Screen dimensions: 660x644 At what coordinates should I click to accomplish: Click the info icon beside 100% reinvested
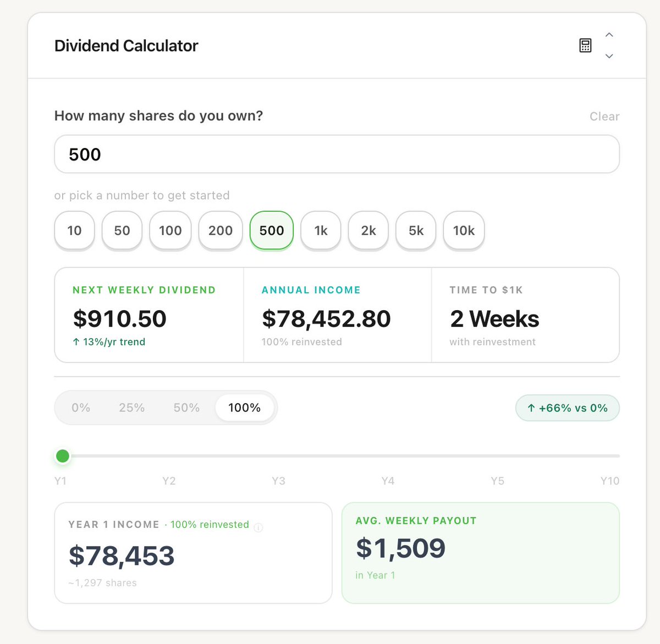[258, 527]
